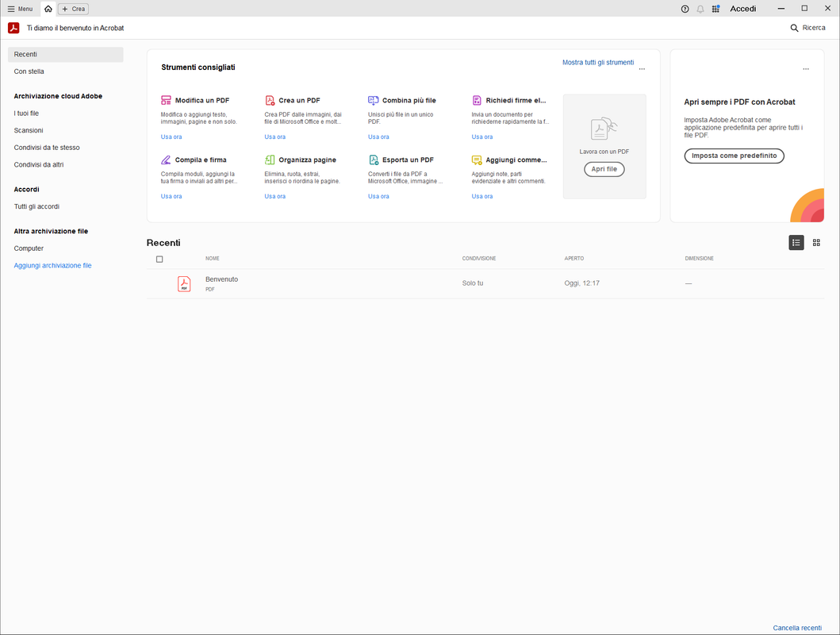Click Usa ora under Compila e firma
Image resolution: width=840 pixels, height=635 pixels.
tap(171, 196)
